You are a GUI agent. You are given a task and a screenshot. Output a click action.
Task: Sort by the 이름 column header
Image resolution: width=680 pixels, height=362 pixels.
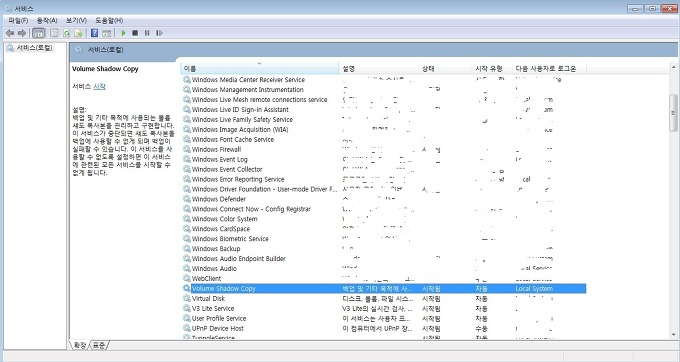259,68
